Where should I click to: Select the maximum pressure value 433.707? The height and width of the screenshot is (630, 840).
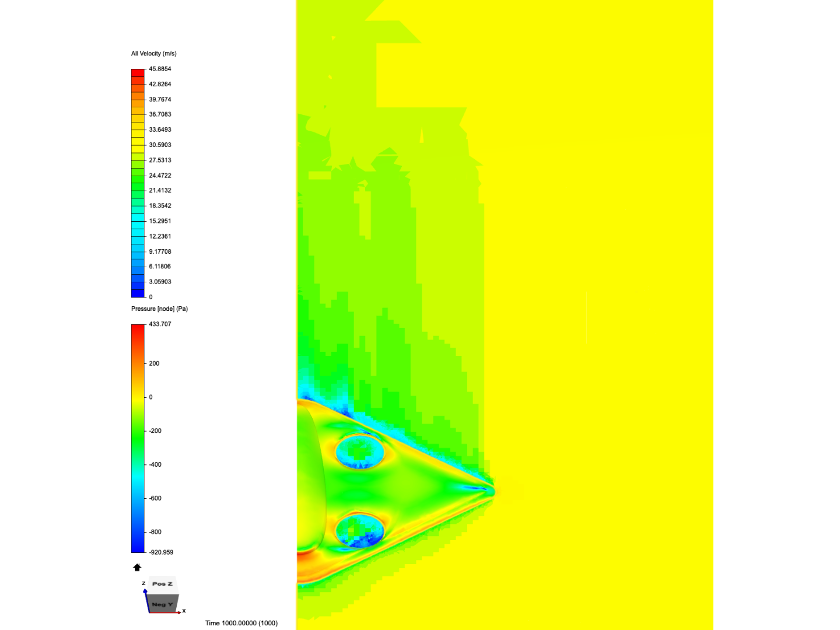(160, 324)
